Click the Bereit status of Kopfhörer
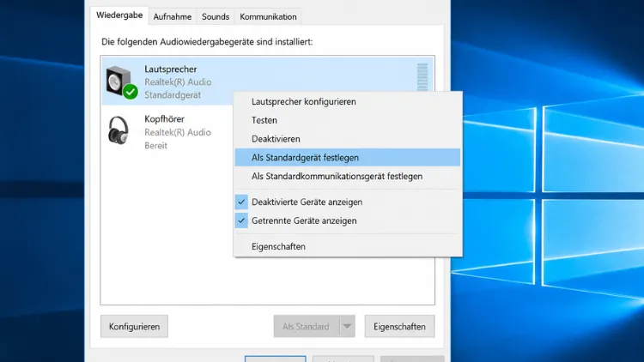The height and width of the screenshot is (362, 644). point(155,145)
